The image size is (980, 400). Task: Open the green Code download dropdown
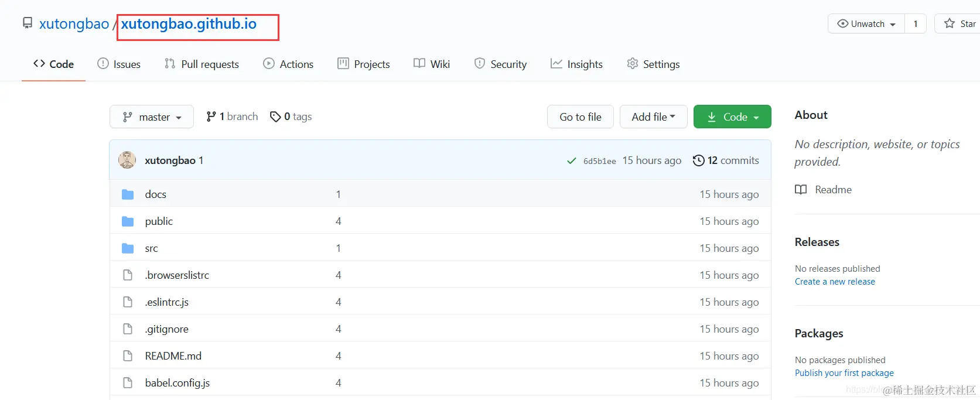732,117
